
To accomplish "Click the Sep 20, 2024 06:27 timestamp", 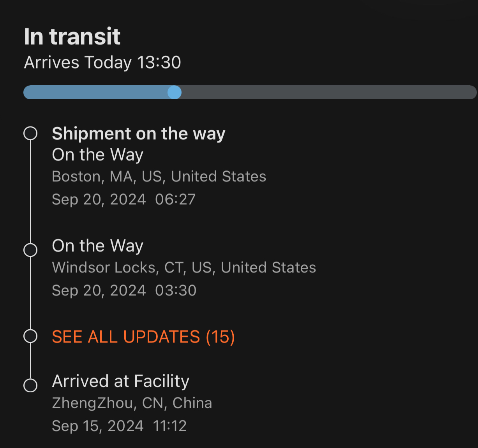I will tap(123, 199).
